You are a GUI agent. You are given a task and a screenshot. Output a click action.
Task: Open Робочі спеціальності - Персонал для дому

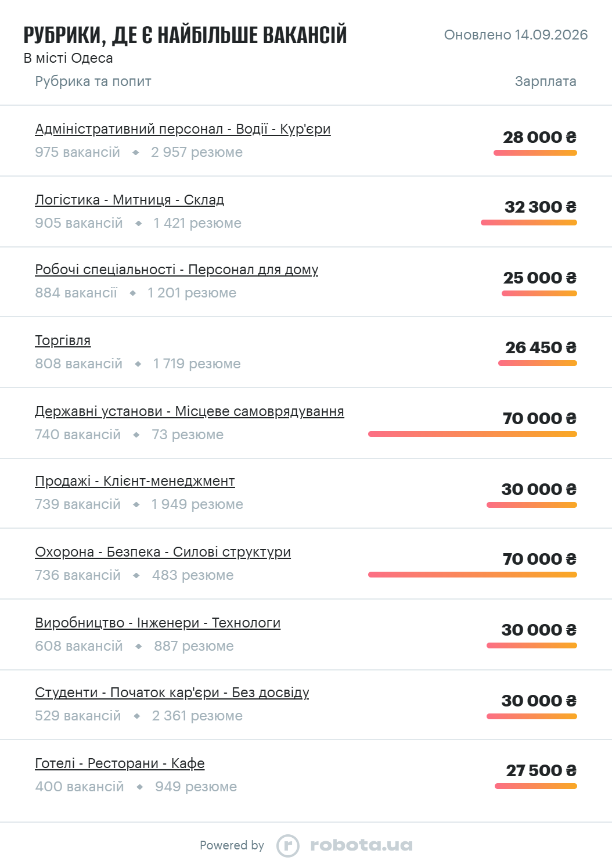177,270
